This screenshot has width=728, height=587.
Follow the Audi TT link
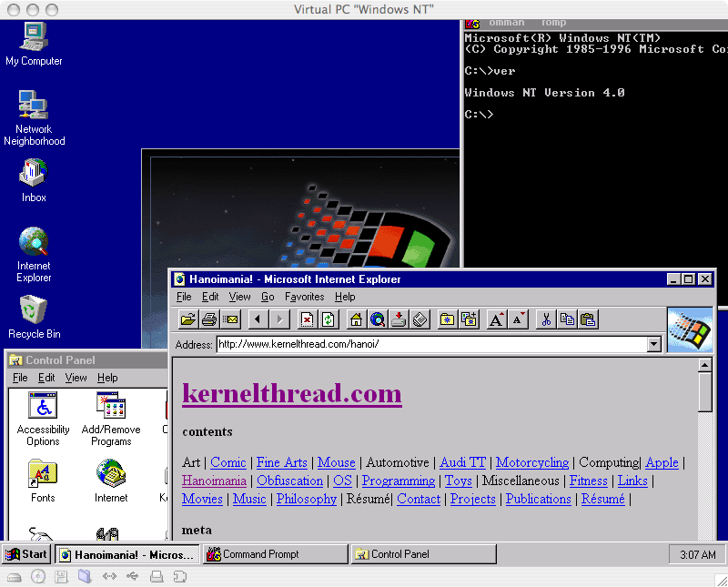pyautogui.click(x=462, y=462)
